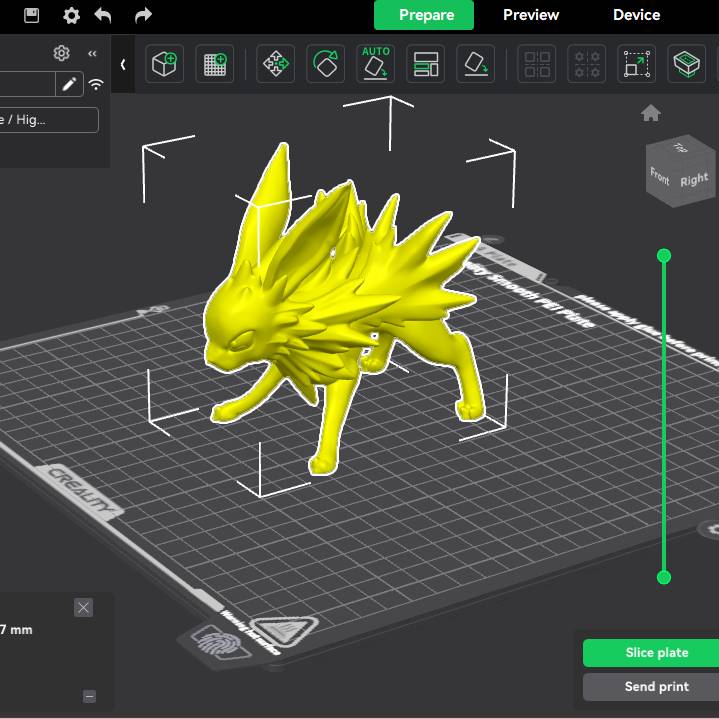Viewport: 719px width, 719px height.
Task: Click the Slice plate button
Action: click(651, 653)
